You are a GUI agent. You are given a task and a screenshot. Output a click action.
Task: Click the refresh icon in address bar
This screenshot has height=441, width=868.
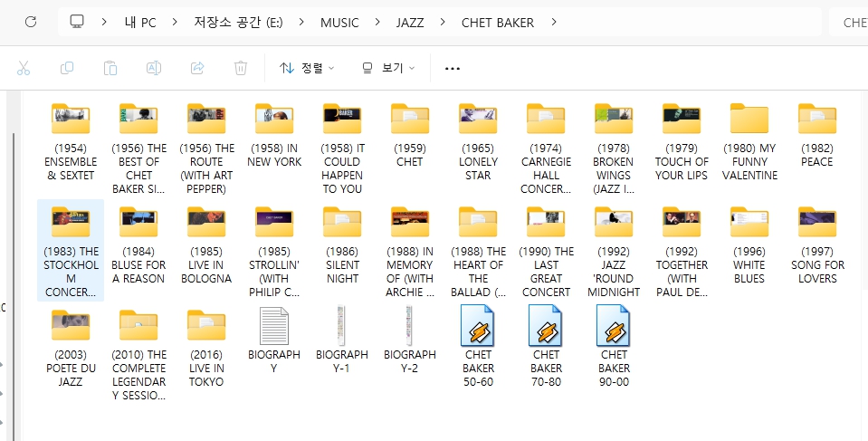[31, 22]
